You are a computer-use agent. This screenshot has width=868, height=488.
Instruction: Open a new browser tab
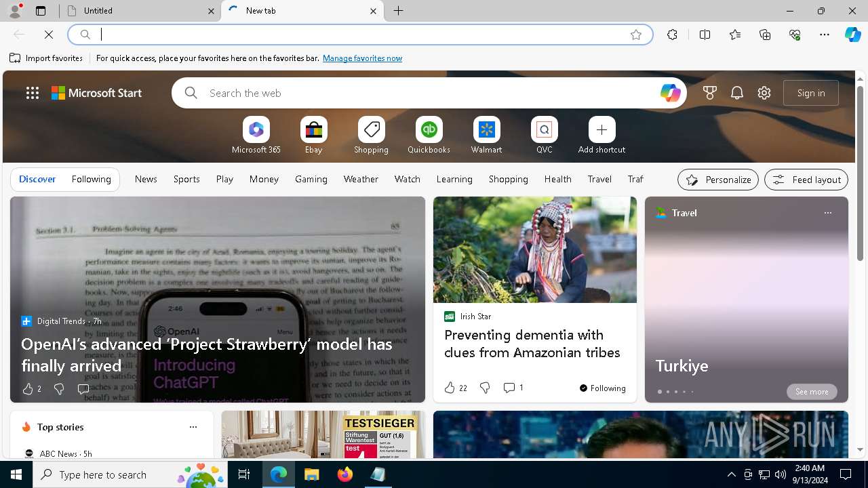[399, 11]
